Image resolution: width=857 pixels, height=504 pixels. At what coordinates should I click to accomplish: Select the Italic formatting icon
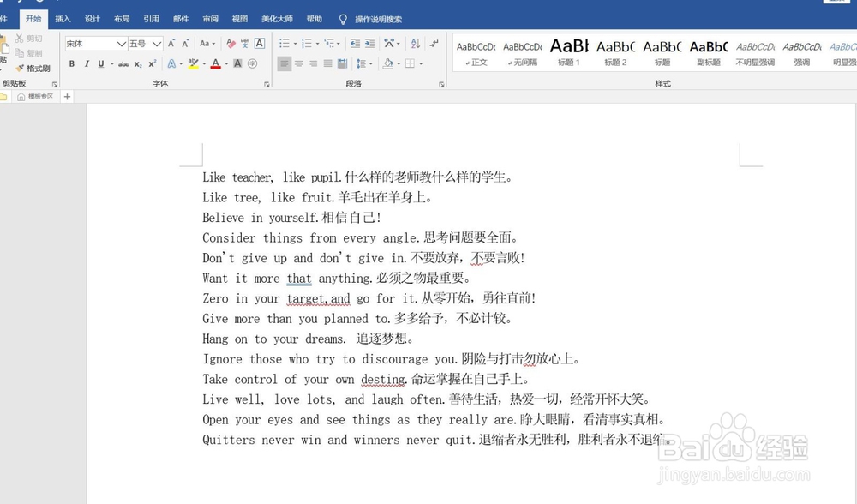tap(87, 63)
